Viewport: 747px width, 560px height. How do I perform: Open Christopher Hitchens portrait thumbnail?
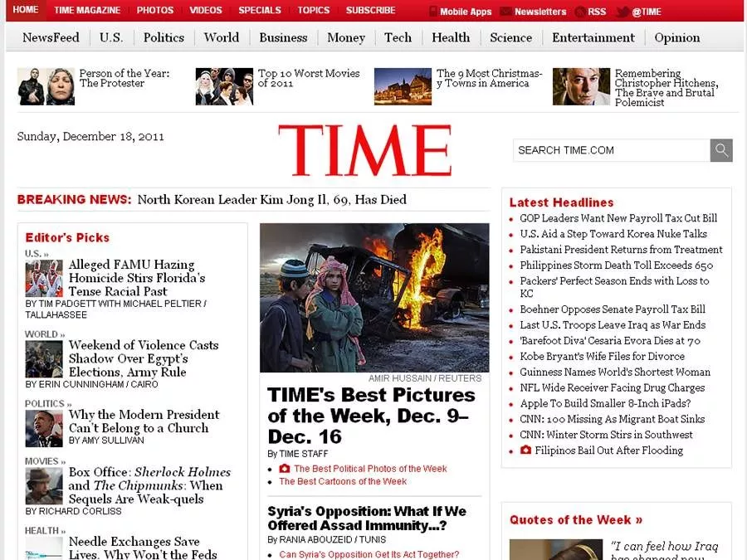pyautogui.click(x=581, y=86)
